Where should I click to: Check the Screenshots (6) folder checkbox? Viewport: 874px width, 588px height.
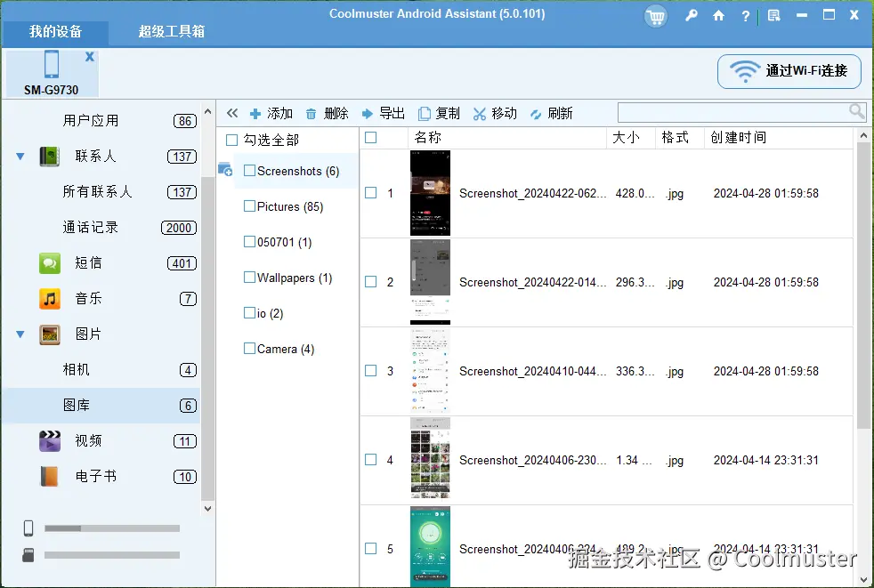pyautogui.click(x=248, y=171)
